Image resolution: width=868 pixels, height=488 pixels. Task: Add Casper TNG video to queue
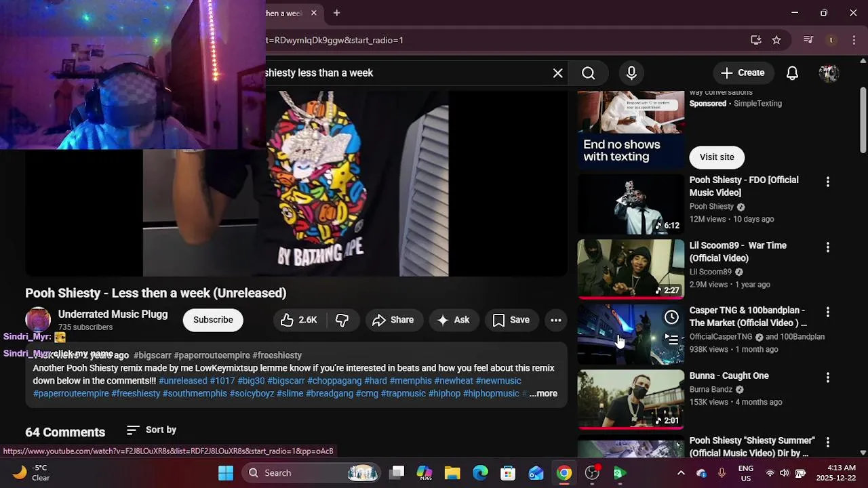pos(671,339)
